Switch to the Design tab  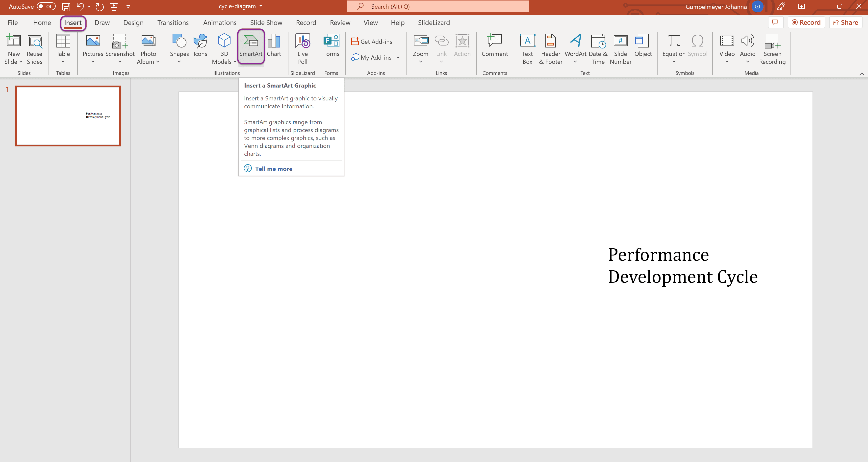[x=133, y=23]
